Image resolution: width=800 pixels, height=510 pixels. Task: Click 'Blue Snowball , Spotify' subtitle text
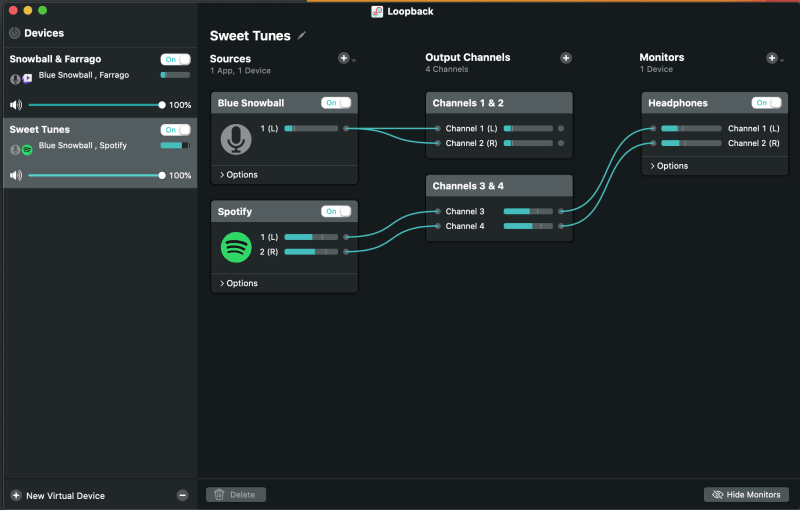point(83,145)
